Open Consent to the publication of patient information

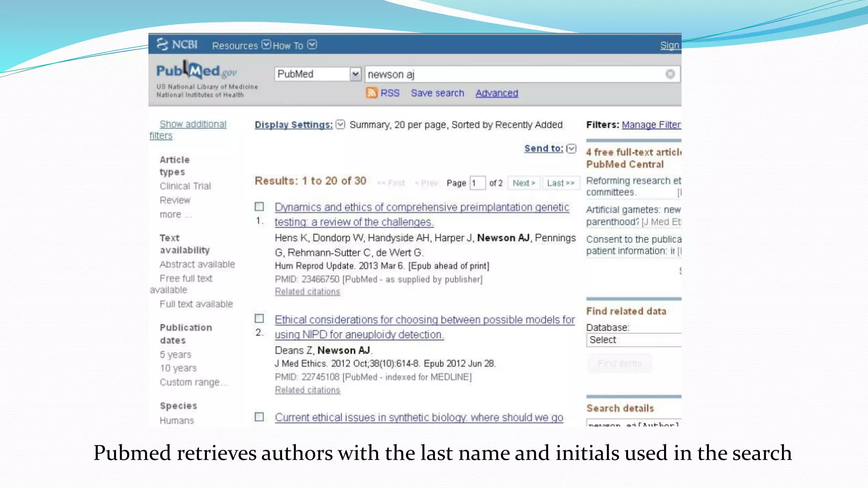point(634,245)
